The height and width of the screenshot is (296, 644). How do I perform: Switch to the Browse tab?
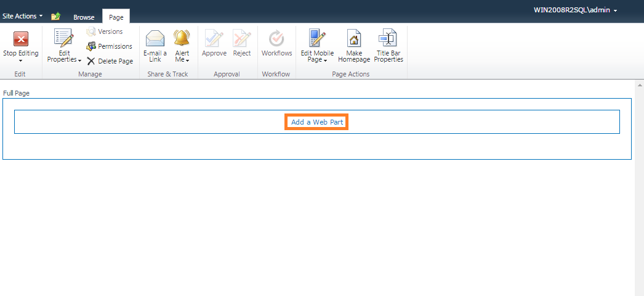(x=84, y=17)
